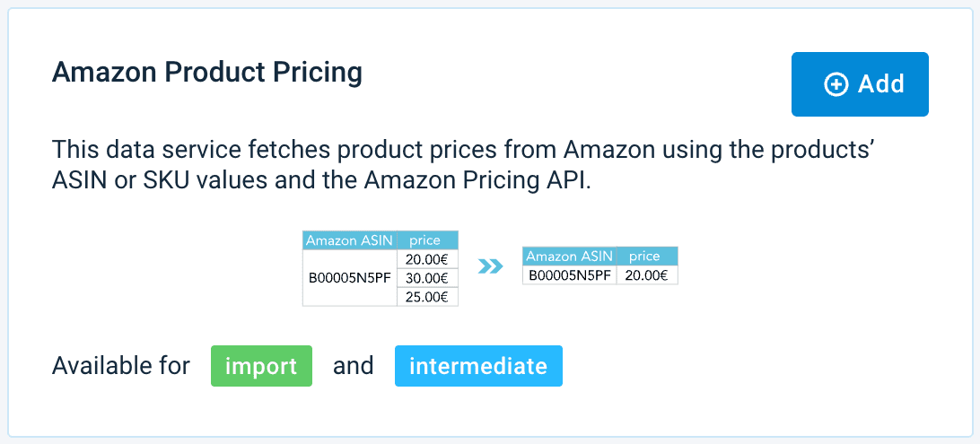Viewport: 980px width, 444px height.
Task: Click the double-arrow icon between the tables
Action: point(490,266)
